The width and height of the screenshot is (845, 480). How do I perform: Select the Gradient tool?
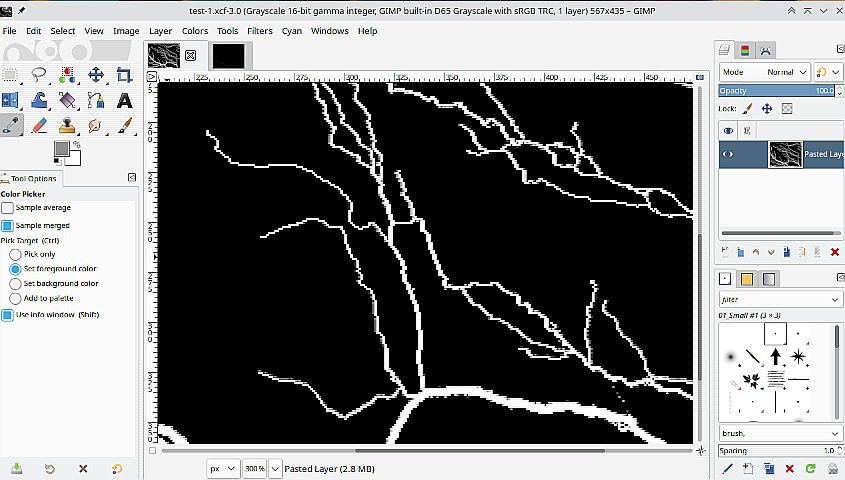[x=67, y=100]
